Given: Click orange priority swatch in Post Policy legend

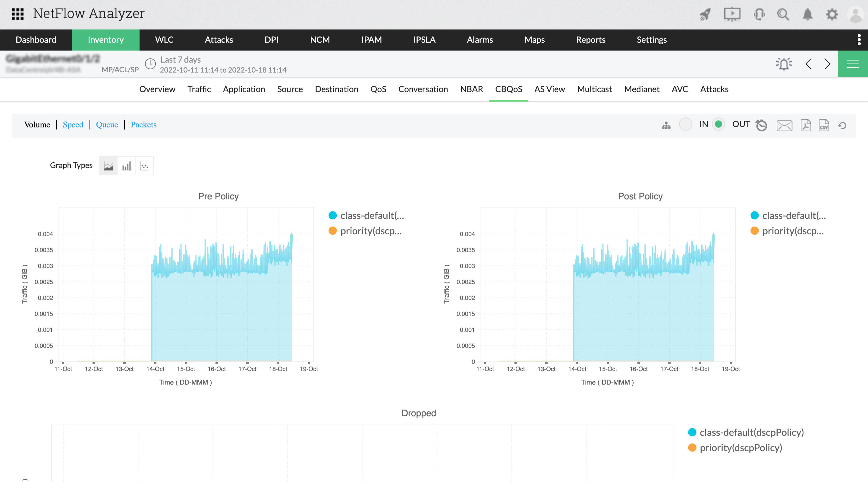Looking at the screenshot, I should point(754,231).
